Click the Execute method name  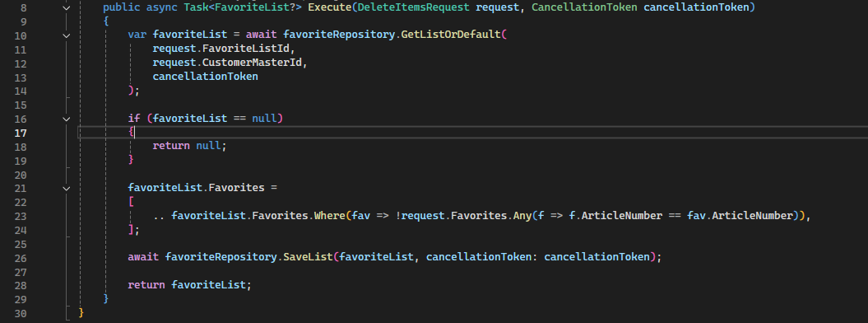click(x=329, y=7)
